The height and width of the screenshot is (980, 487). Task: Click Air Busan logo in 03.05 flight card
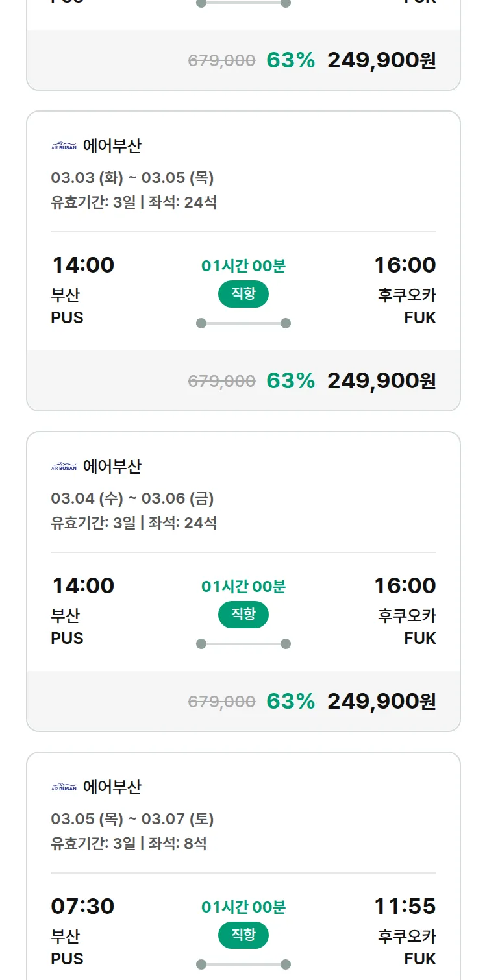click(x=64, y=787)
